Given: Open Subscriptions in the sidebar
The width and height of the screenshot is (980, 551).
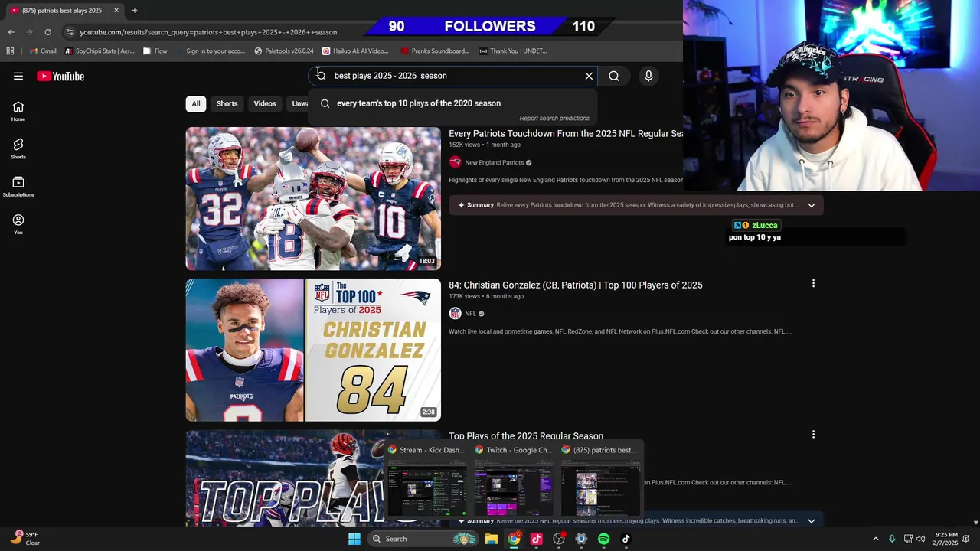Looking at the screenshot, I should coord(18,187).
